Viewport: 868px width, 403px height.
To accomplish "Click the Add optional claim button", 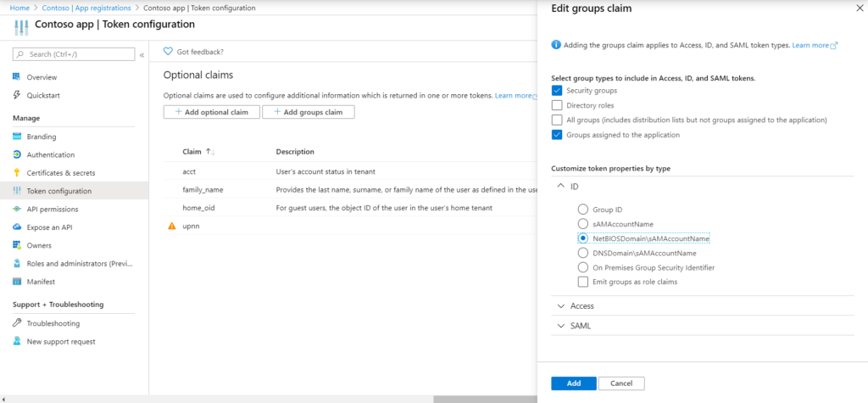I will [x=211, y=112].
